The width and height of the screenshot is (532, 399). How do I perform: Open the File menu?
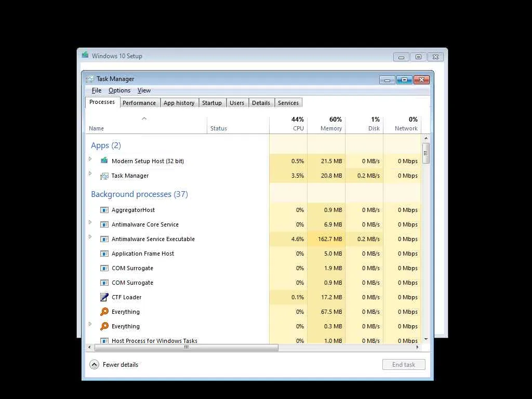(x=96, y=90)
